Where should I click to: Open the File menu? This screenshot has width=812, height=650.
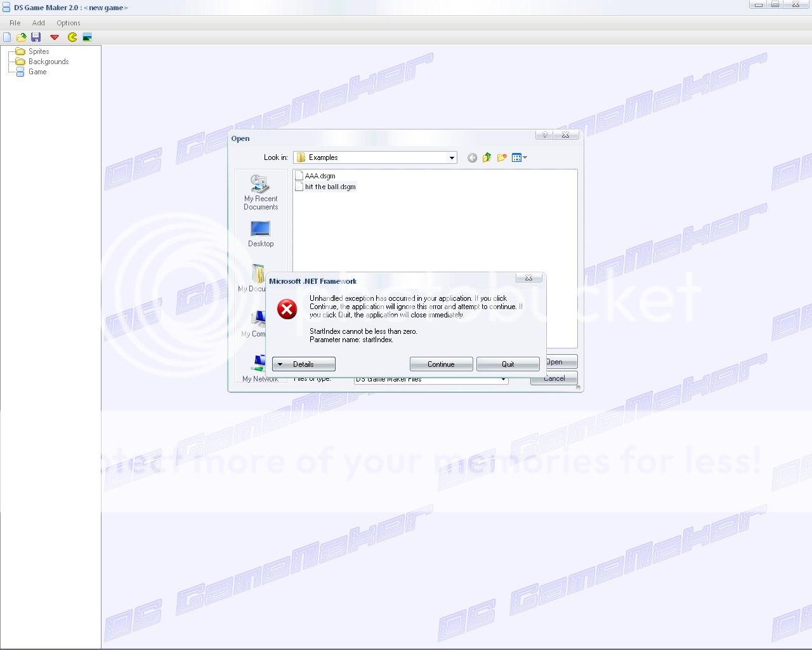click(x=15, y=23)
